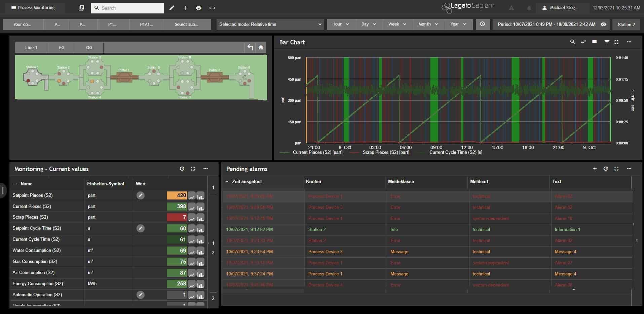The height and width of the screenshot is (314, 644).
Task: Open Pending alarms more options
Action: coord(629,169)
